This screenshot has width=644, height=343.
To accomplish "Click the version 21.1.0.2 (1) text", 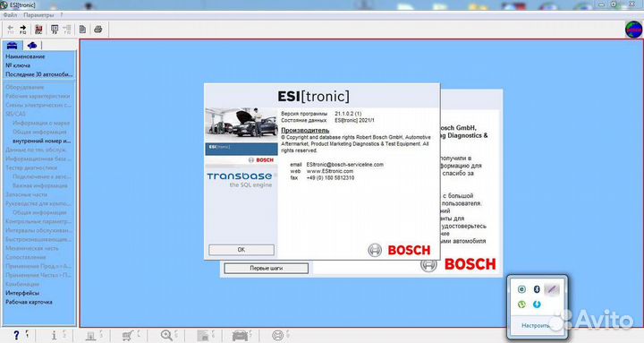I will [348, 114].
